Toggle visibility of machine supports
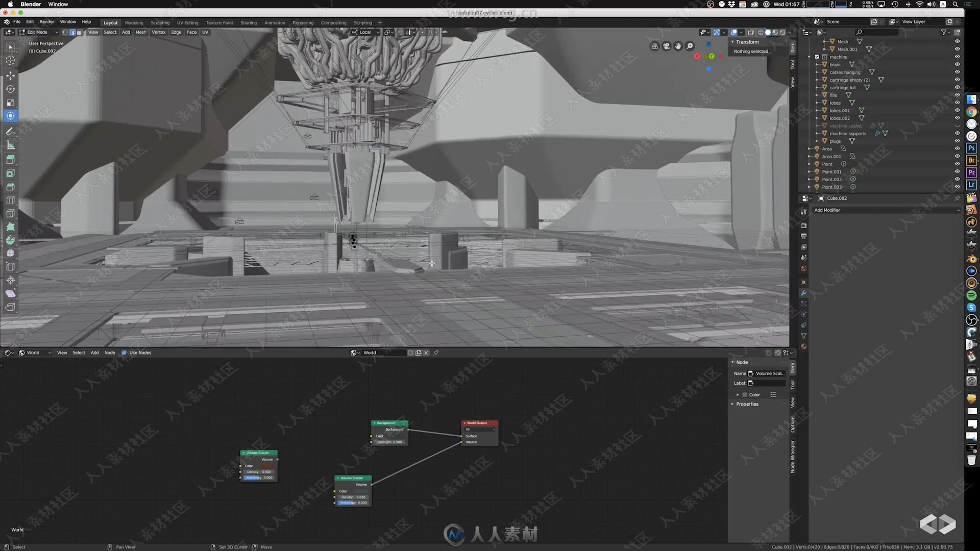Image resolution: width=980 pixels, height=551 pixels. [x=957, y=133]
